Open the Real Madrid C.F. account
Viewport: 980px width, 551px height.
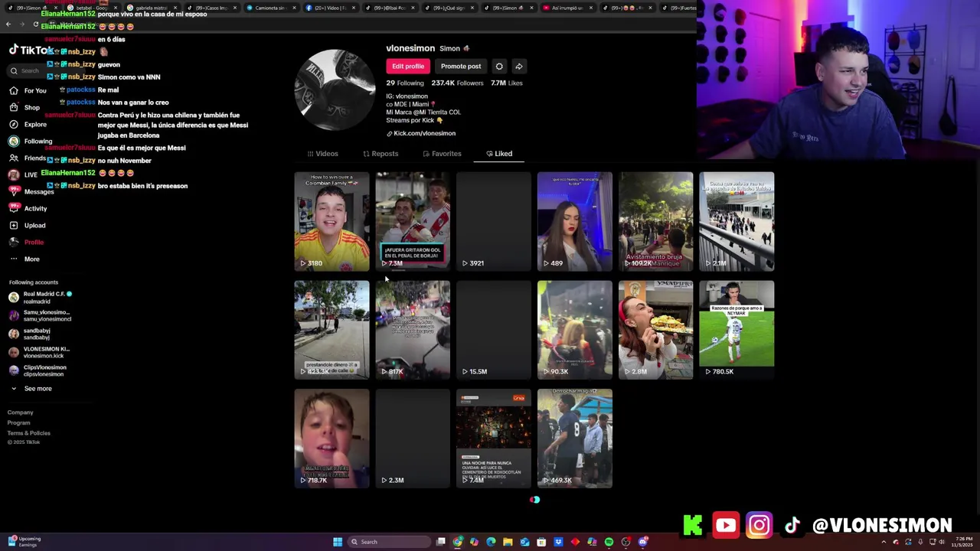coord(40,297)
